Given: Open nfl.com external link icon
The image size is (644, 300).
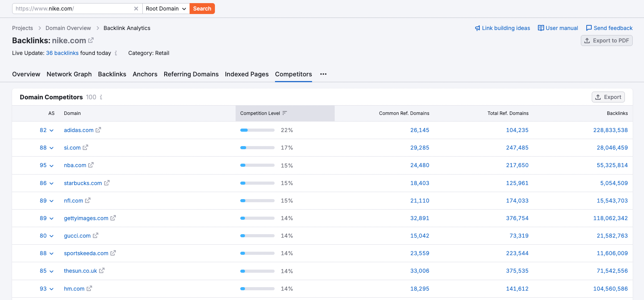Looking at the screenshot, I should [x=88, y=200].
